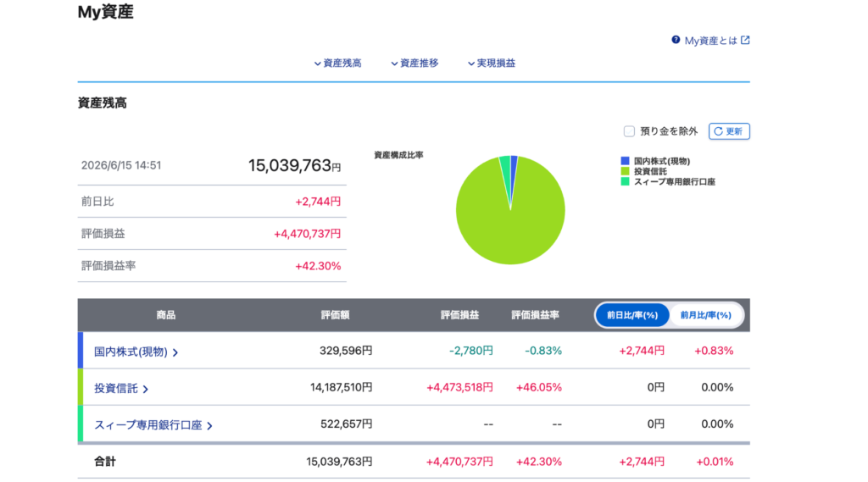Click the +46.05% rate in 投資信託 row
The height and width of the screenshot is (482, 868).
(538, 387)
